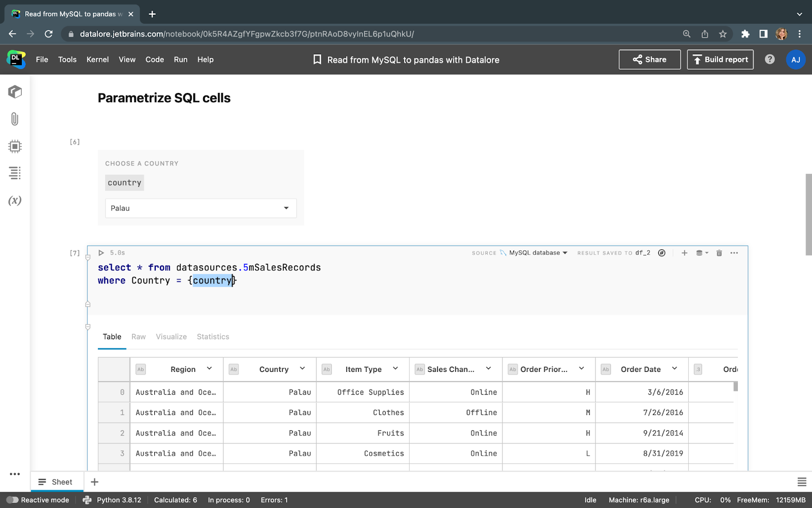Toggle browser side panel icon
The height and width of the screenshot is (508, 812).
763,34
